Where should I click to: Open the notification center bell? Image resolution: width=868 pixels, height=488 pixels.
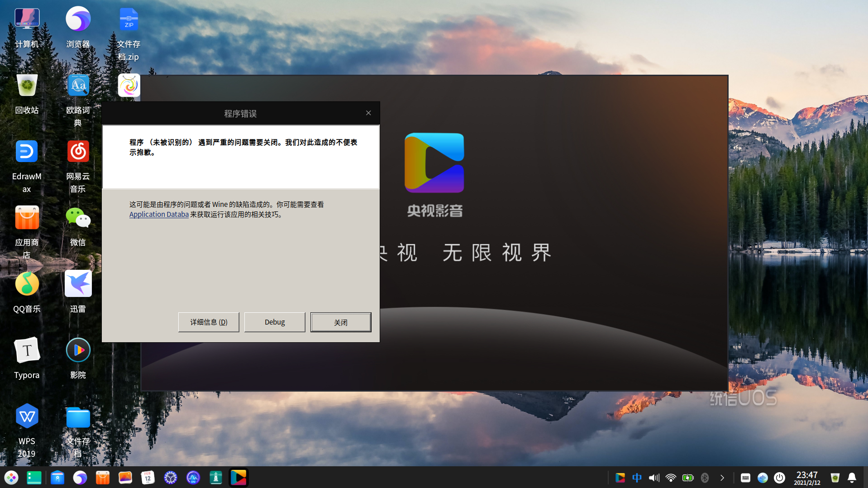852,478
